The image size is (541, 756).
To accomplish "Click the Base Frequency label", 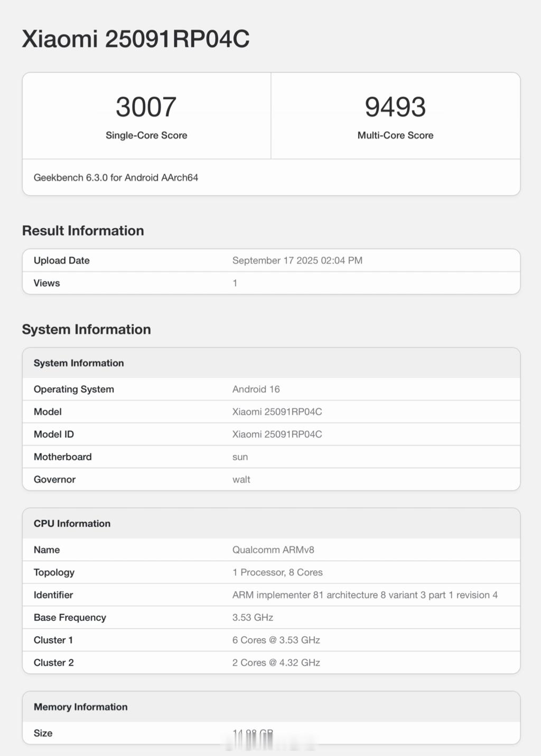I will (x=70, y=617).
